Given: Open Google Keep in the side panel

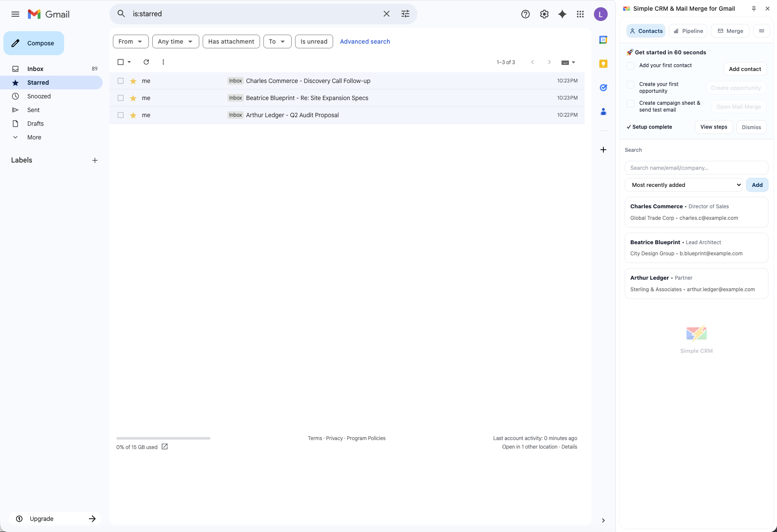Looking at the screenshot, I should tap(603, 64).
